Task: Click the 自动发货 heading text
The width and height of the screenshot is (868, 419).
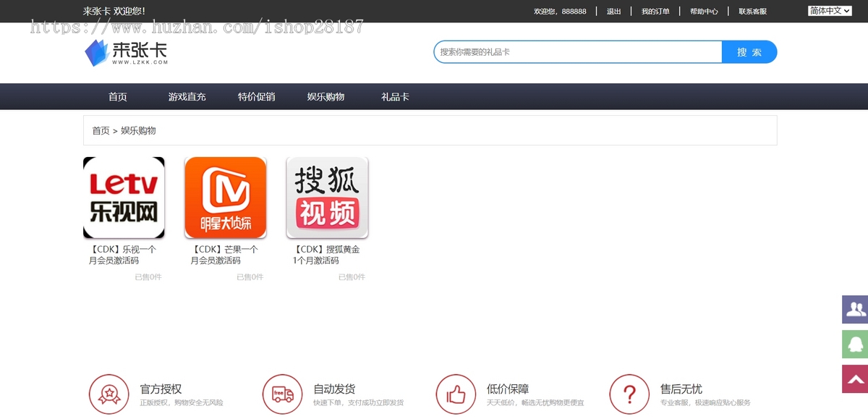Action: click(x=334, y=389)
